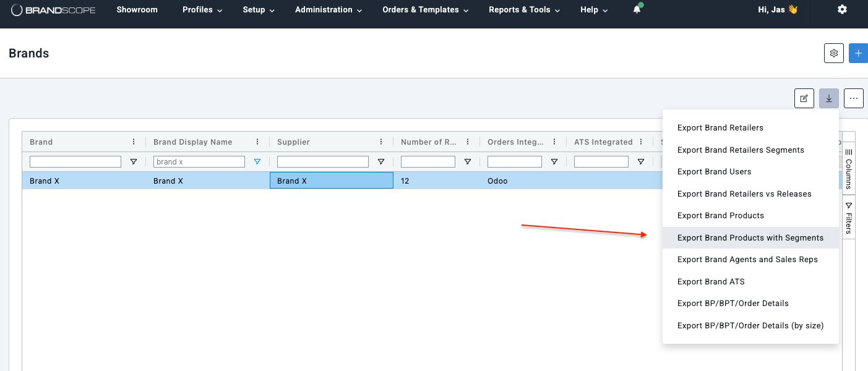Click the Brands page gear settings button

click(x=834, y=53)
